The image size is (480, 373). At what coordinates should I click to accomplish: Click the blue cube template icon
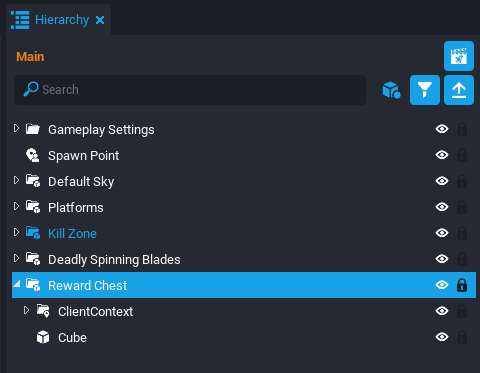[x=391, y=90]
